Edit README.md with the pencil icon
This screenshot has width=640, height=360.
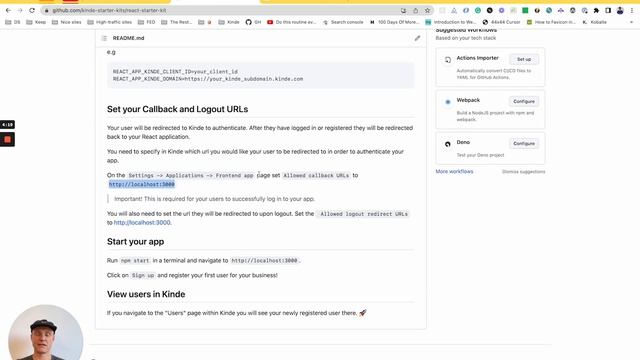coord(417,38)
